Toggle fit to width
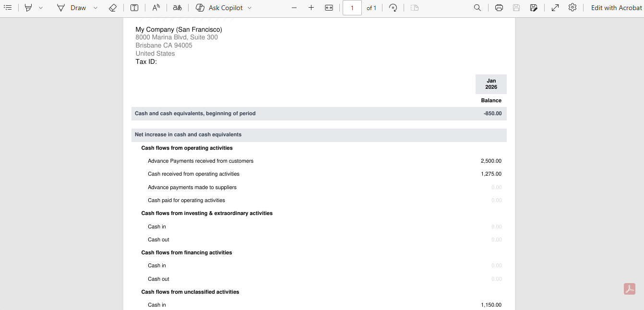This screenshot has height=310, width=644. pos(329,8)
